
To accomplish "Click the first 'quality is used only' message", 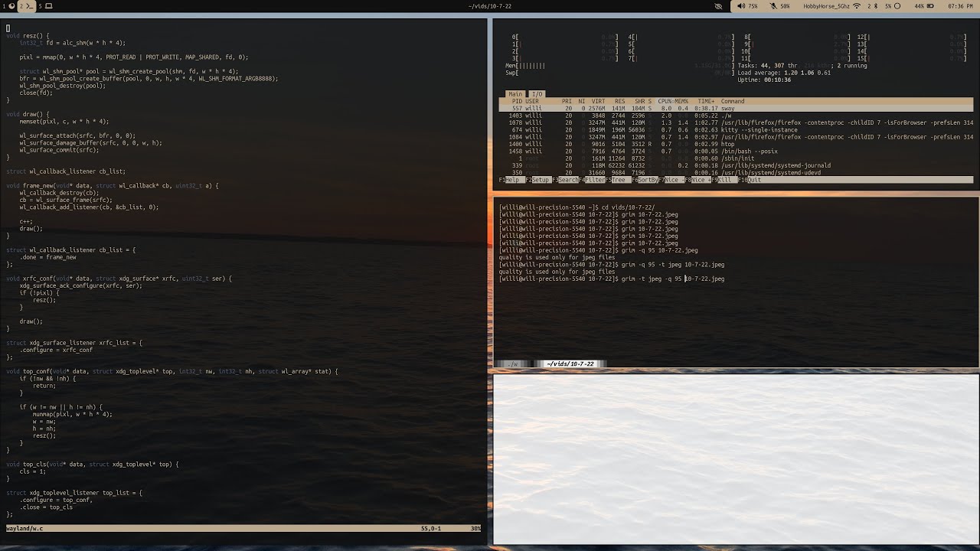I will [x=557, y=258].
